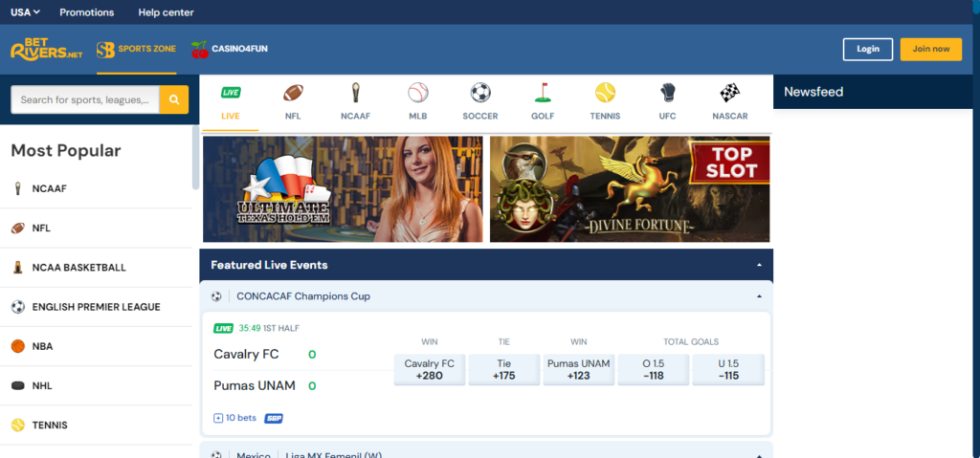
Task: Click the SB Sports Zone logo icon
Action: coord(105,50)
